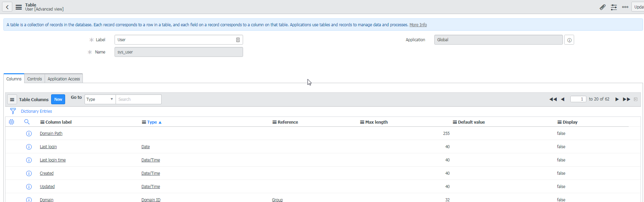Click the gear icon to personalize list columns

coord(12,122)
